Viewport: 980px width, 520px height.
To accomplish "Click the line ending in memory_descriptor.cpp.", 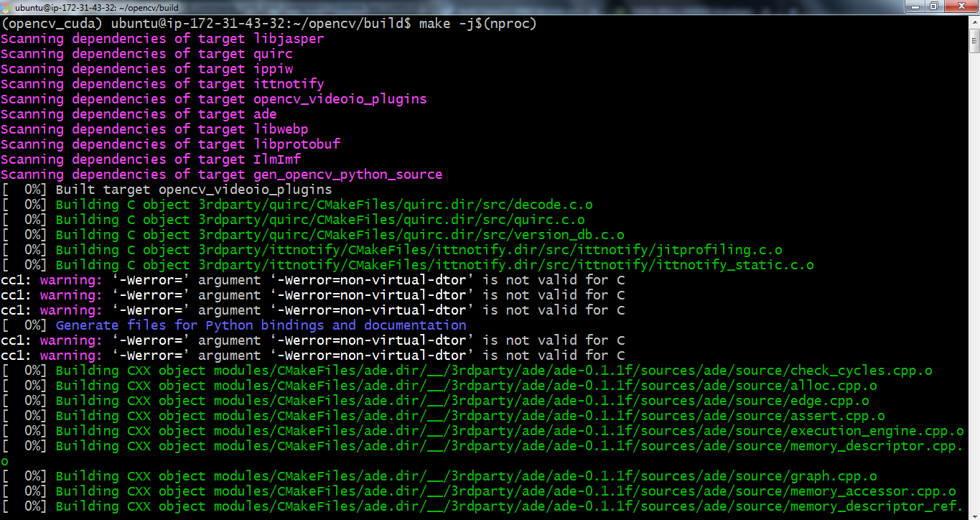I will coord(482,446).
